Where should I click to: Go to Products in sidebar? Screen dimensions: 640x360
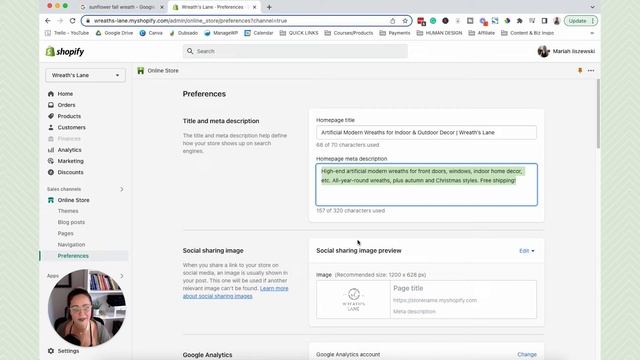[69, 116]
